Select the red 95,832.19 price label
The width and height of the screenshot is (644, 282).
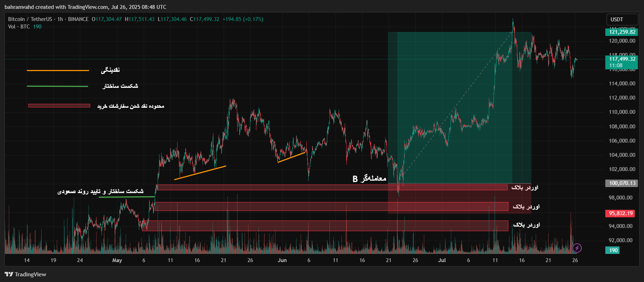(621, 213)
